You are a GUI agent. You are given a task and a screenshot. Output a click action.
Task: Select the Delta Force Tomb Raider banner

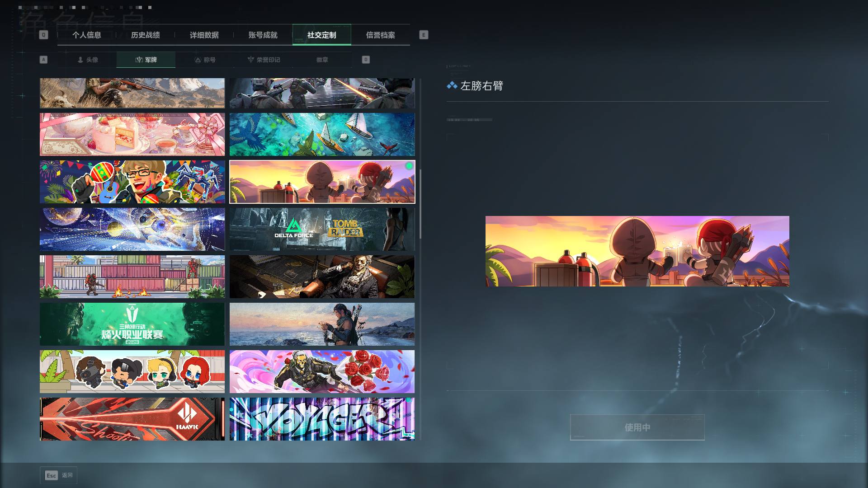click(x=322, y=229)
